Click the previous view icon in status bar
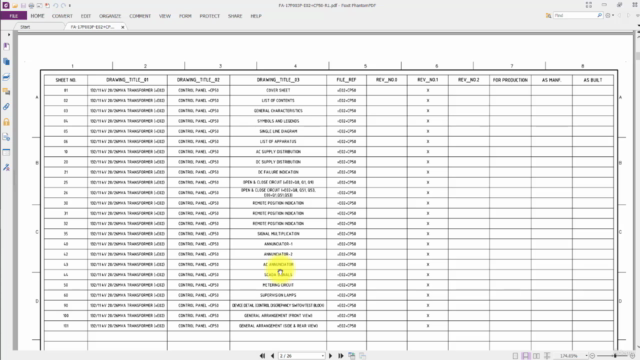This screenshot has height=360, width=640. (351, 356)
